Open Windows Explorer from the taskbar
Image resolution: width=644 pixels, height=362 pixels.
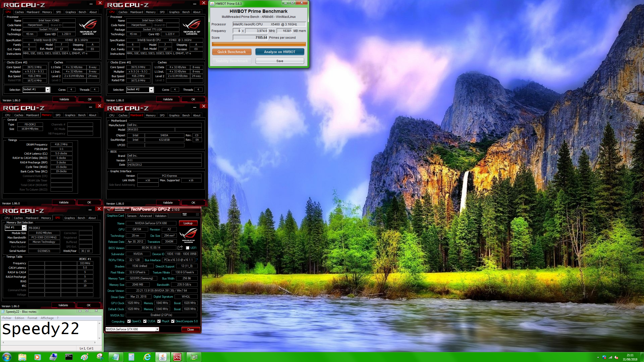tap(22, 357)
